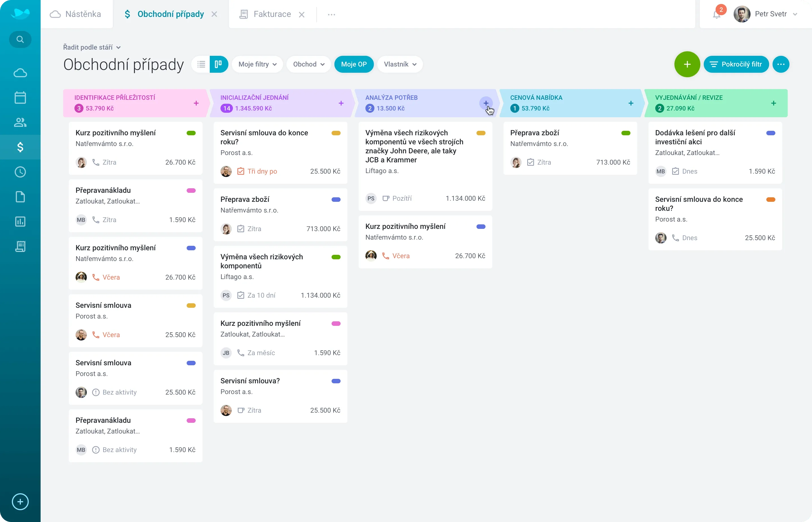Add a deal in Analýza potřeb column

click(x=486, y=103)
